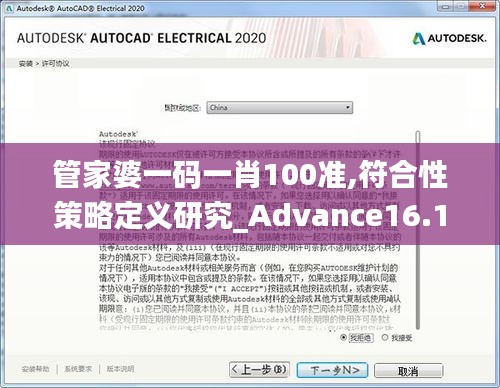Click the AUTODESK AUTOCAD ELECTRICAL 2020 title
Image resolution: width=500 pixels, height=388 pixels.
(x=141, y=38)
